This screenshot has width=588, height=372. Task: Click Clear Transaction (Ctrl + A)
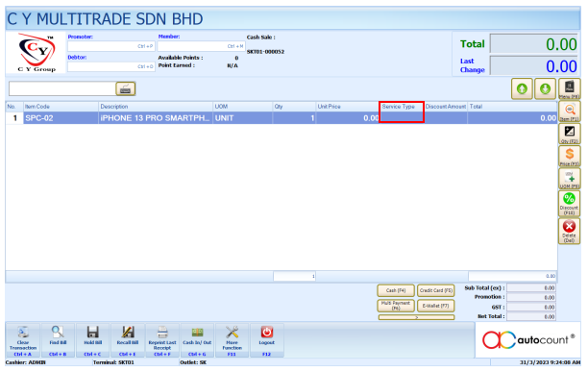[x=23, y=340]
